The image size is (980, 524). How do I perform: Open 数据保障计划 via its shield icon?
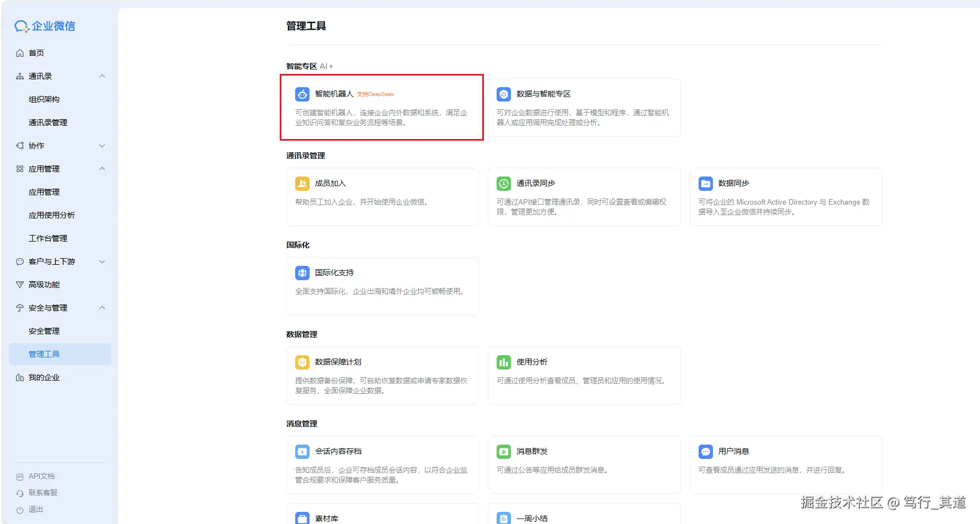pyautogui.click(x=302, y=362)
